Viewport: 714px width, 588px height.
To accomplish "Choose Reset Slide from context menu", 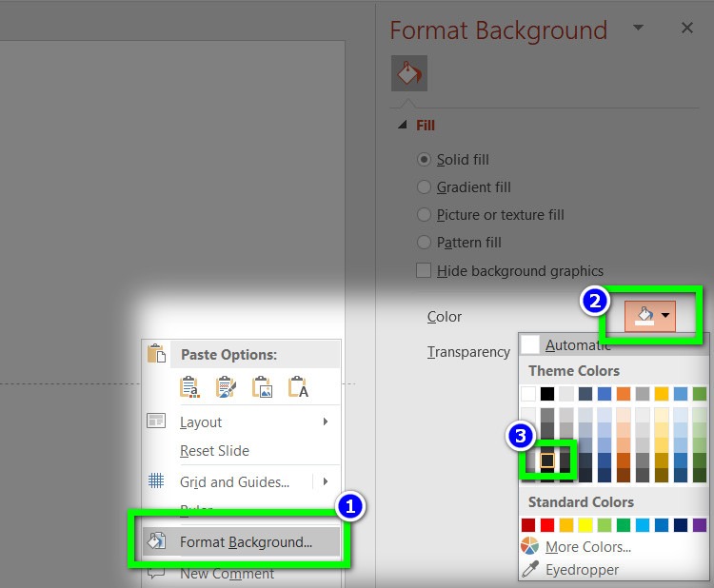I will pos(214,450).
